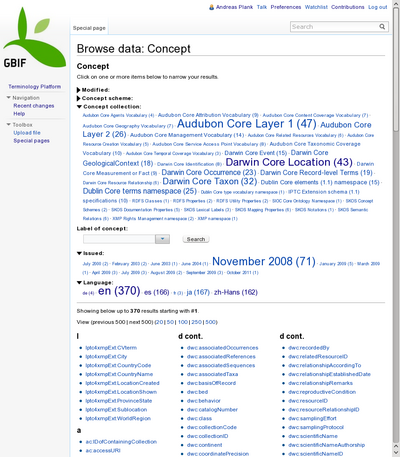This screenshot has width=400, height=457.
Task: Open dwc:collectionCode concept
Action: click(x=212, y=427)
